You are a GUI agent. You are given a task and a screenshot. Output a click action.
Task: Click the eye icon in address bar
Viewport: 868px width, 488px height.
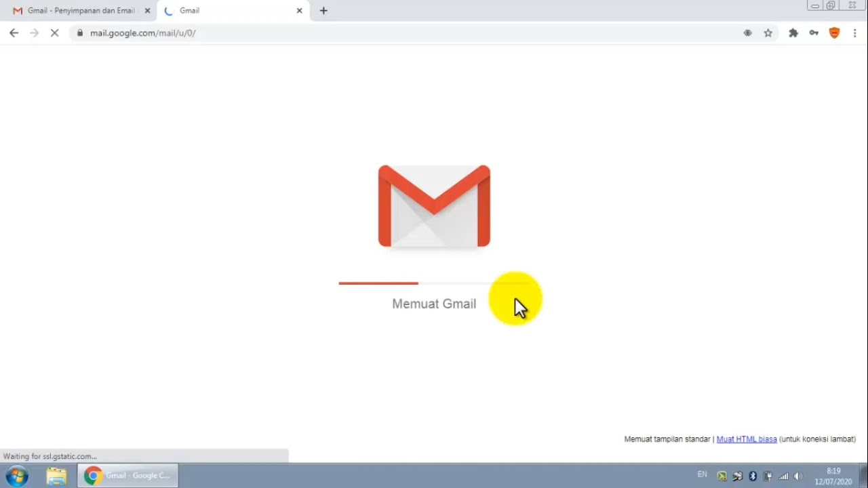[x=747, y=33]
